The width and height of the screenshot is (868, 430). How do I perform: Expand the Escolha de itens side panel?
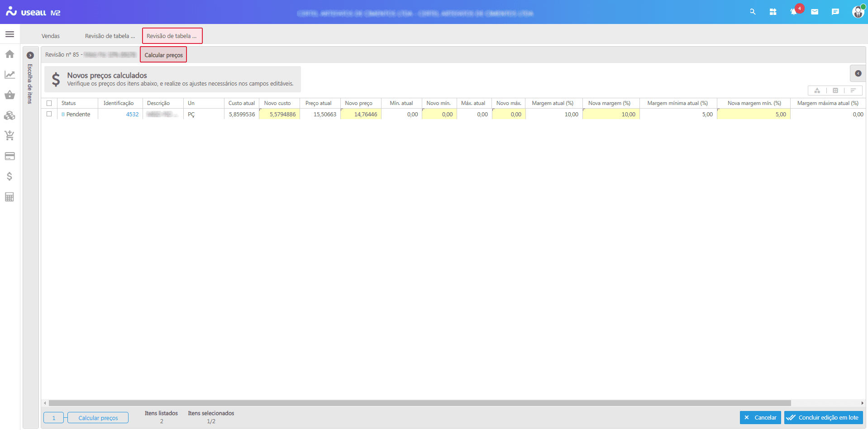point(30,55)
